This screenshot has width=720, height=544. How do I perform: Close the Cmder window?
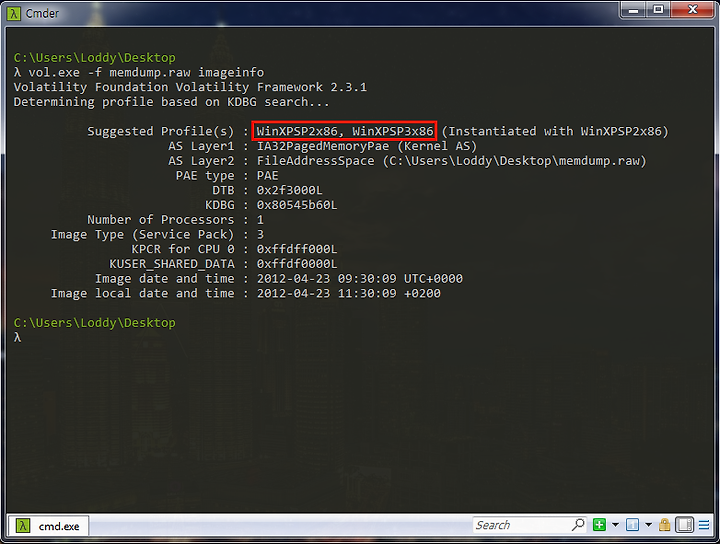point(693,10)
